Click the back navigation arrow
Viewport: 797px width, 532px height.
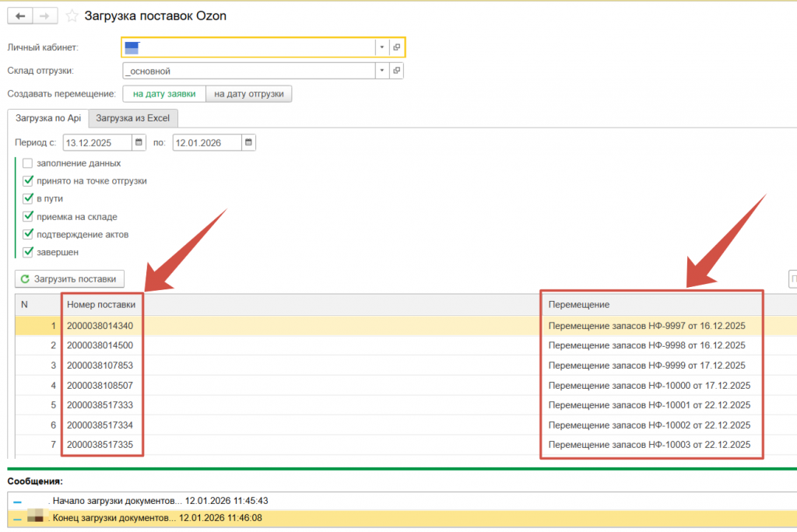(x=19, y=16)
